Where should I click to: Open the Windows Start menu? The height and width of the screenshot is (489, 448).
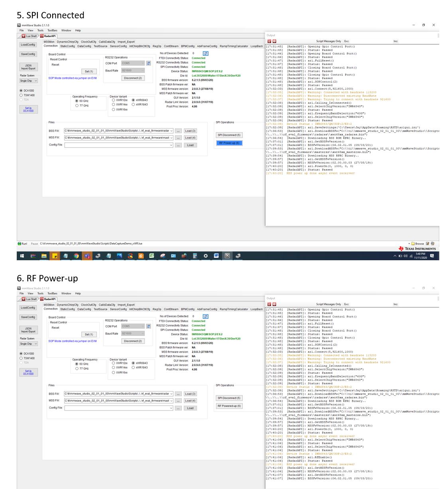point(22,256)
